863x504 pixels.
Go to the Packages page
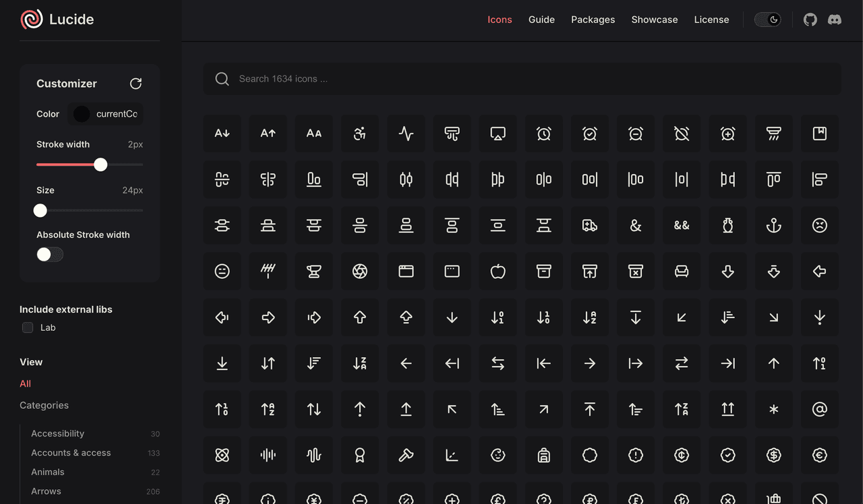pos(593,20)
